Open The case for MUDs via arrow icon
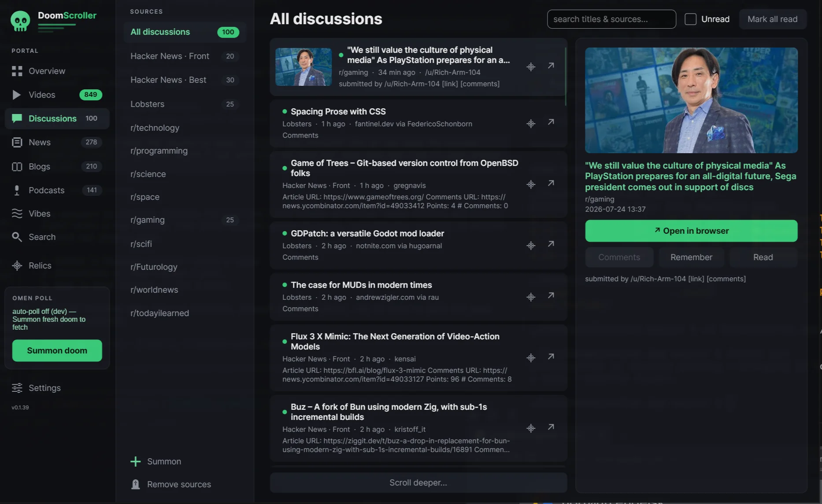Viewport: 822px width, 504px height. pos(551,295)
